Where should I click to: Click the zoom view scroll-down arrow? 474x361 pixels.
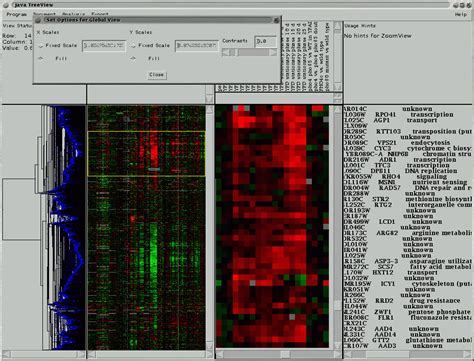point(337,345)
